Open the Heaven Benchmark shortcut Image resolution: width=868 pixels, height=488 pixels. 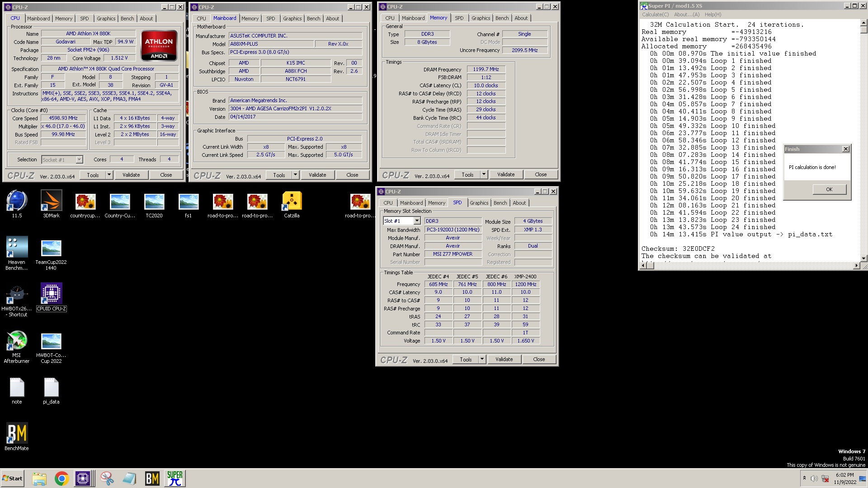click(17, 253)
